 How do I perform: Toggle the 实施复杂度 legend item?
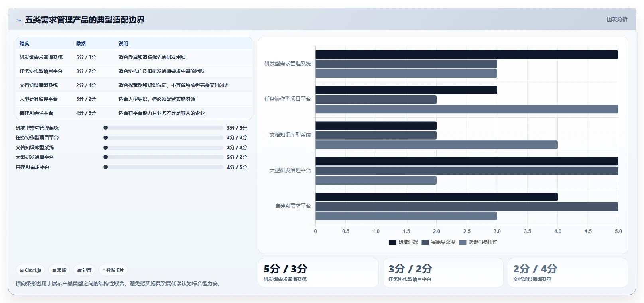point(438,242)
